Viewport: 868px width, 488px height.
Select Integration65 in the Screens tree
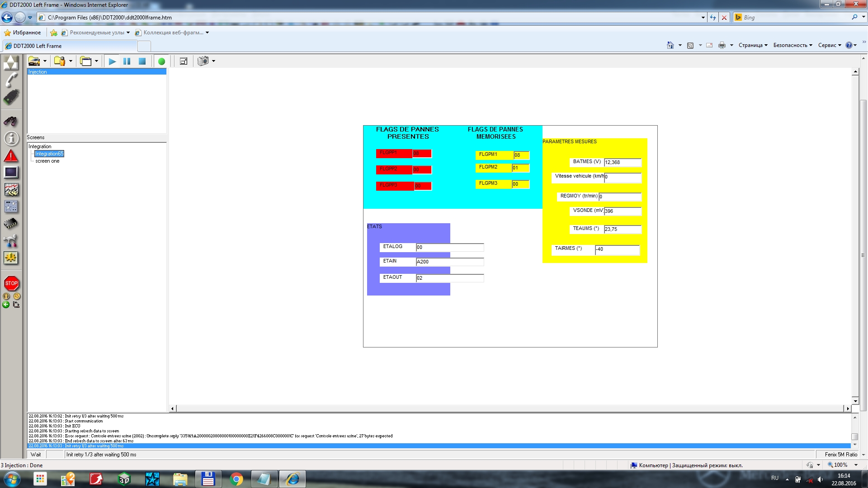pos(49,154)
